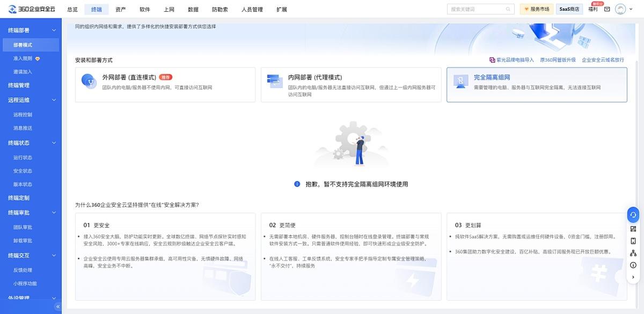Open the mail envelope icon in header
The width and height of the screenshot is (644, 314).
click(607, 9)
